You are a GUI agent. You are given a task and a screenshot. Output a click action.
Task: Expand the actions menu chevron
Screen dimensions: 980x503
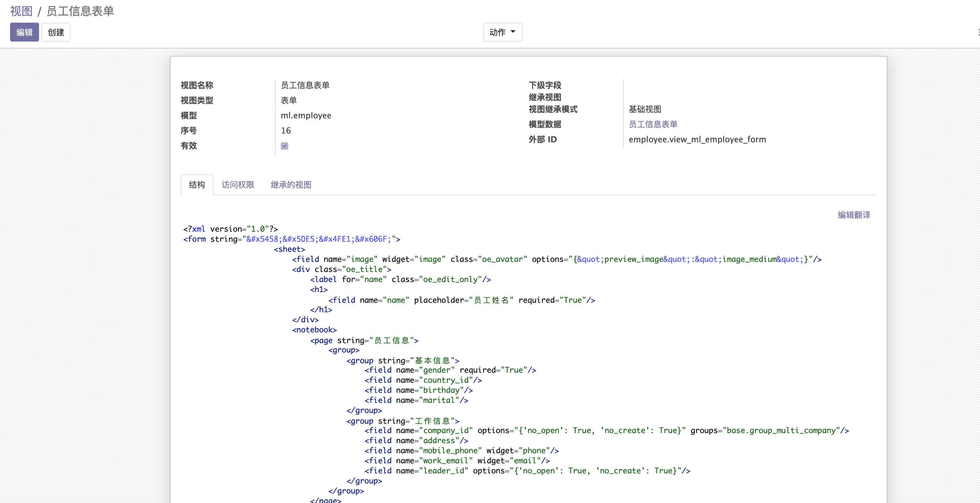[x=513, y=32]
